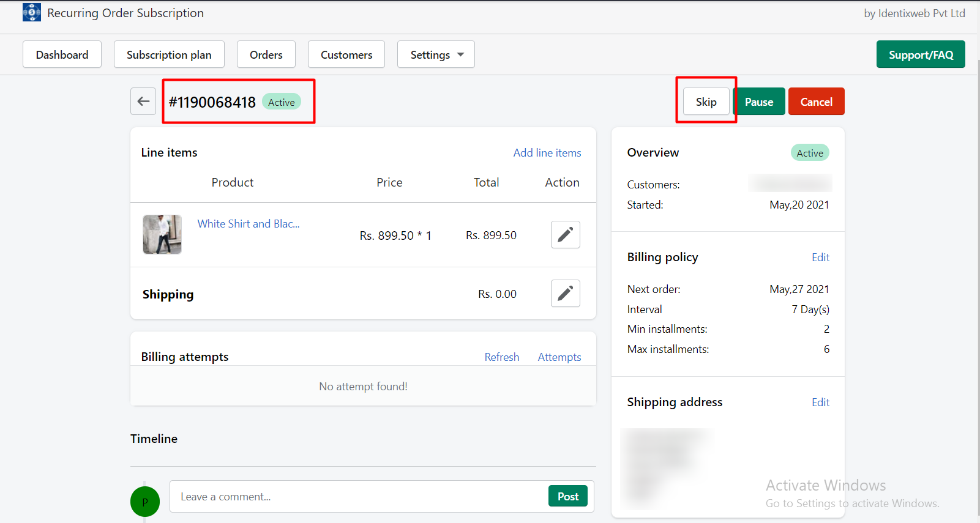This screenshot has width=980, height=523.
Task: Cancel the subscription
Action: pyautogui.click(x=816, y=102)
